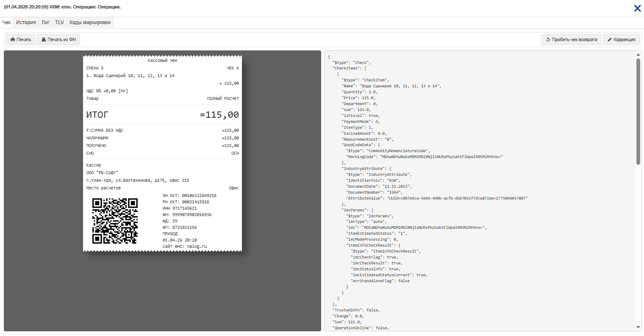The image size is (644, 336).
Task: Click the Кассовый чек receipt heading
Action: click(x=162, y=61)
